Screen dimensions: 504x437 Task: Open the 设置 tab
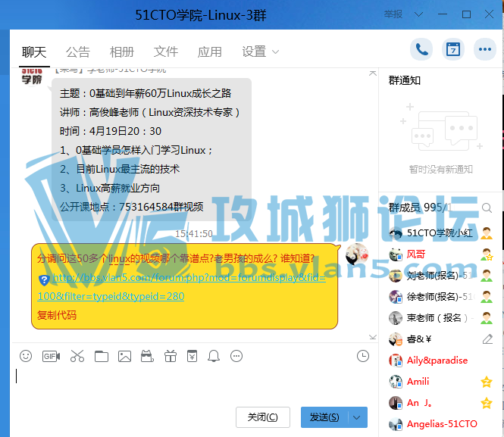(254, 52)
